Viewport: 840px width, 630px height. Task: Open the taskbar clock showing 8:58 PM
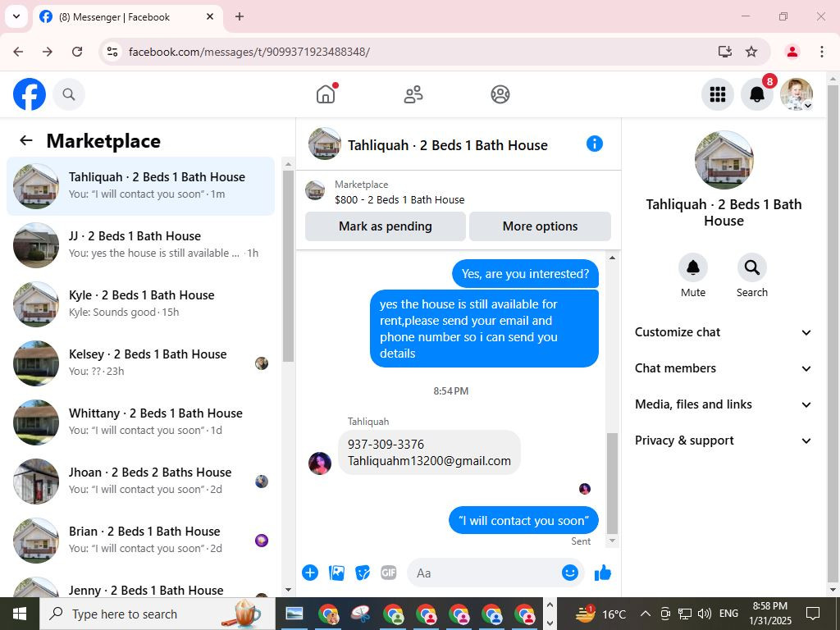click(x=769, y=614)
